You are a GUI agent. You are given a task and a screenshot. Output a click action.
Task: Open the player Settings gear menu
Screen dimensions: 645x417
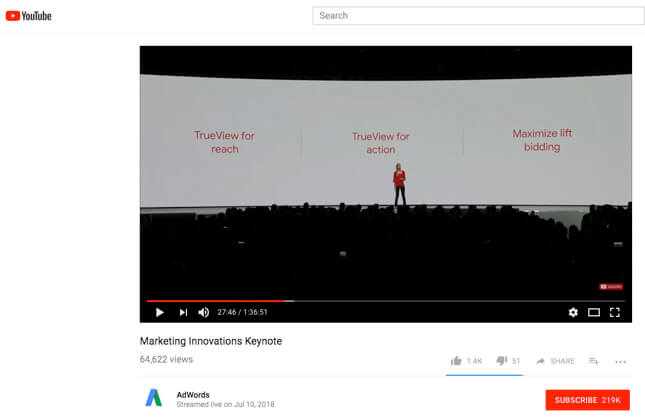click(573, 312)
